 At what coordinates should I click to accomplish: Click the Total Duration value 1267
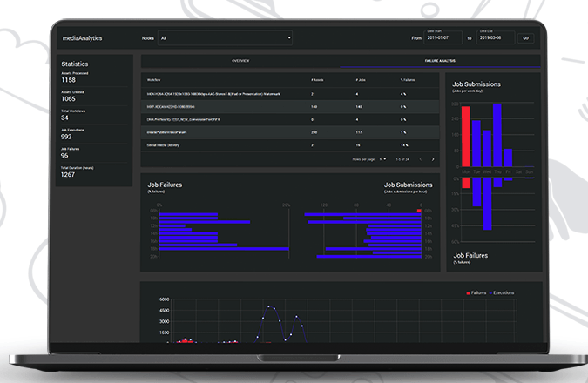coord(68,175)
